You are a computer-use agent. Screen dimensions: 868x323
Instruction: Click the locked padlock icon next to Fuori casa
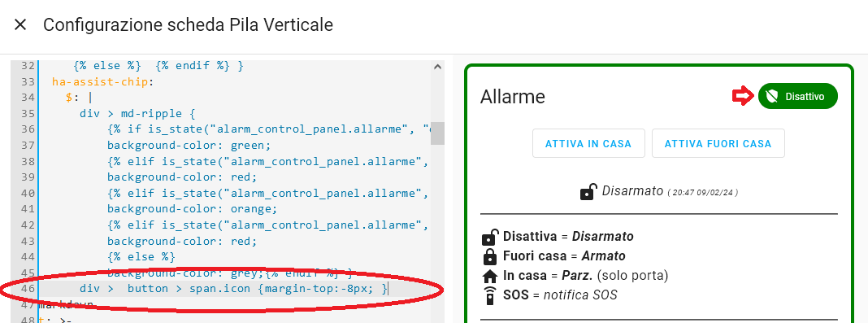tap(489, 256)
